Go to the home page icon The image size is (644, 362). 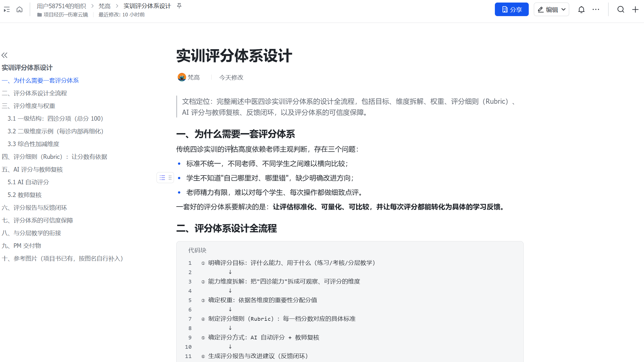tap(19, 10)
